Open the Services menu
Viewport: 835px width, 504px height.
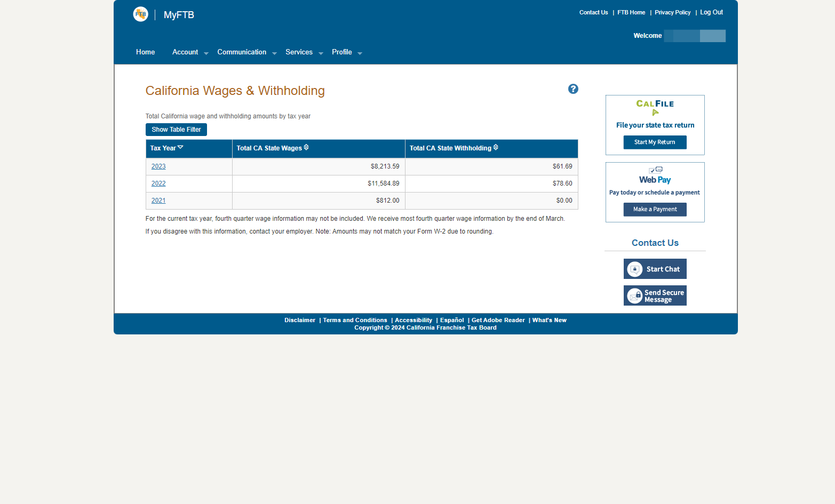299,52
